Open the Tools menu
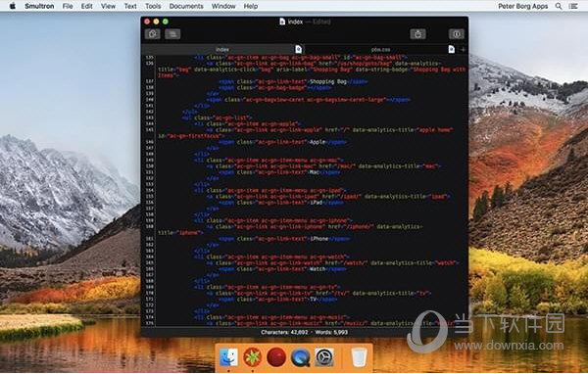The width and height of the screenshot is (588, 374). pos(153,6)
